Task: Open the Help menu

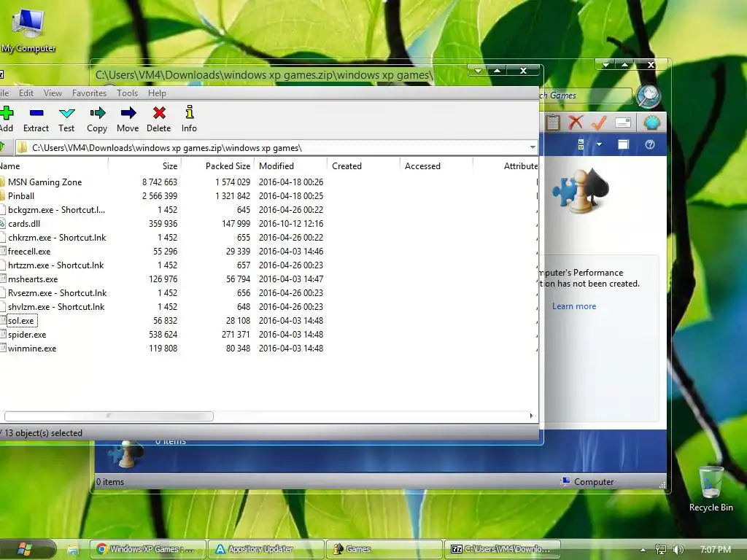Action: tap(158, 93)
